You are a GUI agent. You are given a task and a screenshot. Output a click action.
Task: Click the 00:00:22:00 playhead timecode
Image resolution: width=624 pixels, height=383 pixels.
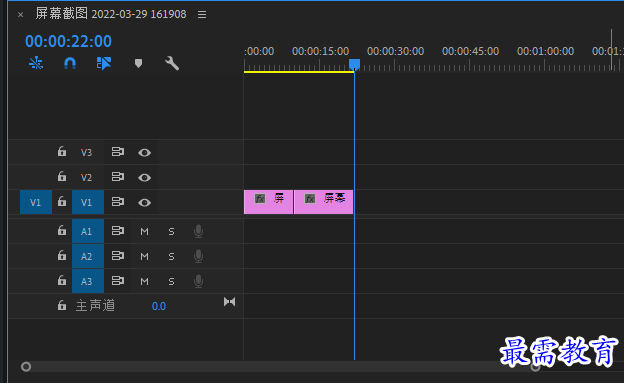click(68, 41)
